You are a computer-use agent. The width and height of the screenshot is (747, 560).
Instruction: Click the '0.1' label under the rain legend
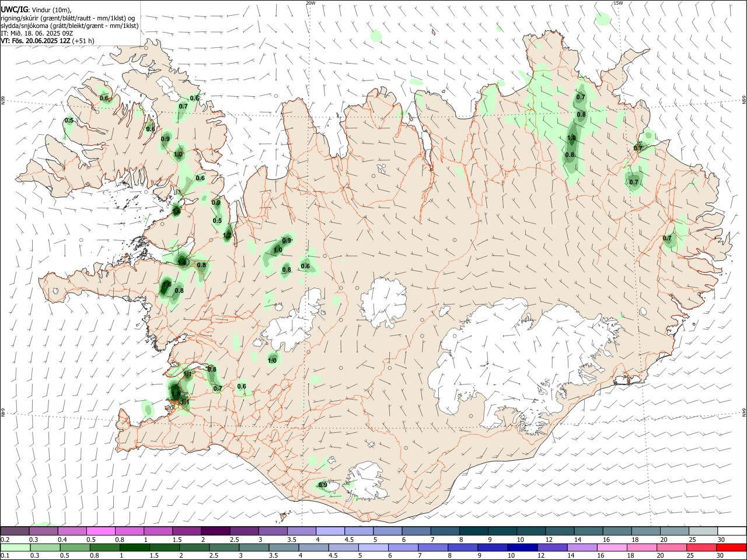pyautogui.click(x=5, y=555)
